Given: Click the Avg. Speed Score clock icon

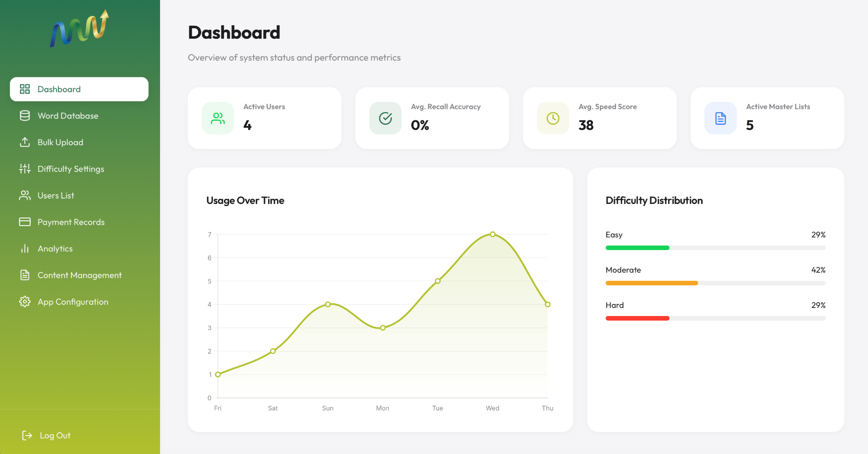Looking at the screenshot, I should (x=553, y=118).
